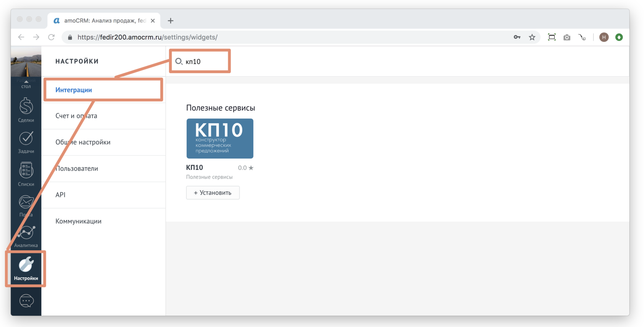The width and height of the screenshot is (644, 327).
Task: Select the amoCRM: Анализ продаж tab
Action: click(x=104, y=21)
